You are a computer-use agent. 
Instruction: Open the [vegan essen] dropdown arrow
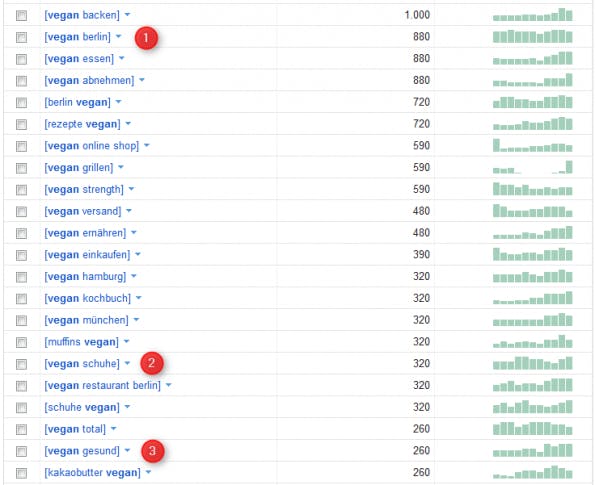[x=121, y=58]
